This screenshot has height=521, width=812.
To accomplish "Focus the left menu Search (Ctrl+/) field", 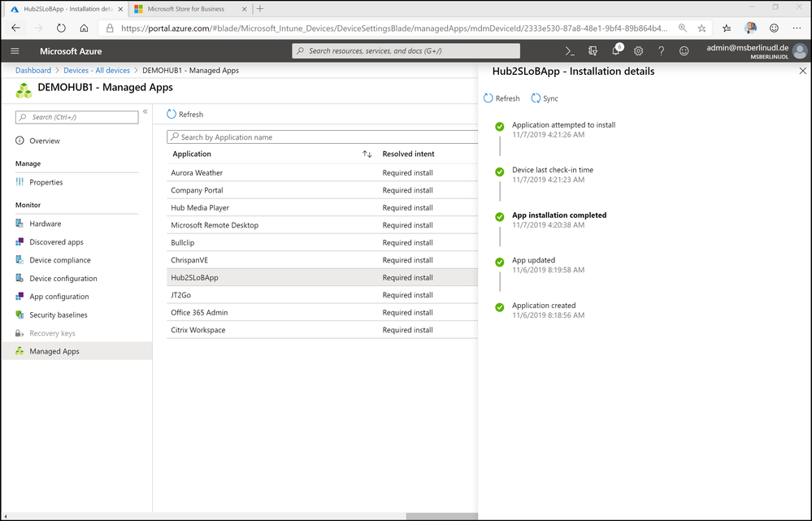I will [x=76, y=117].
